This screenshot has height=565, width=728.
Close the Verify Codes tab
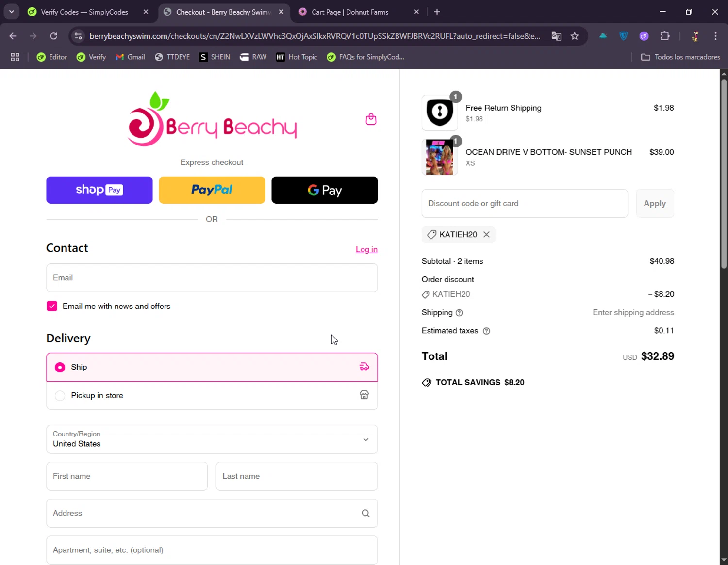click(146, 12)
